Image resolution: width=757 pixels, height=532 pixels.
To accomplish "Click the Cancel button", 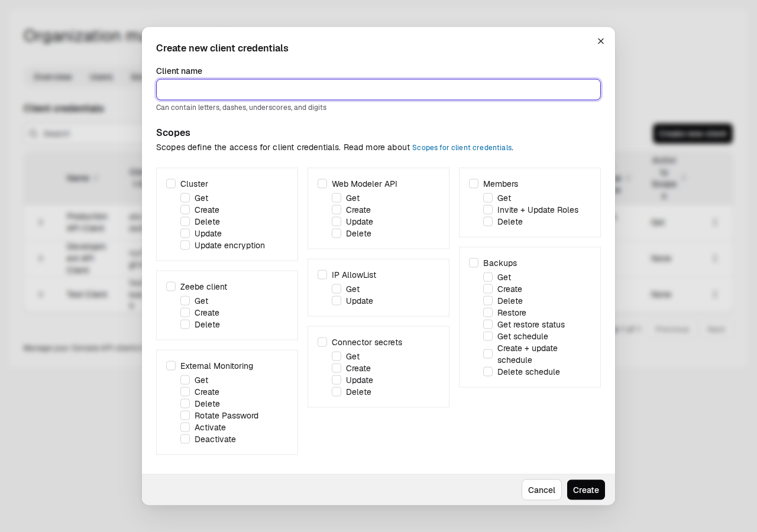I will tap(542, 490).
